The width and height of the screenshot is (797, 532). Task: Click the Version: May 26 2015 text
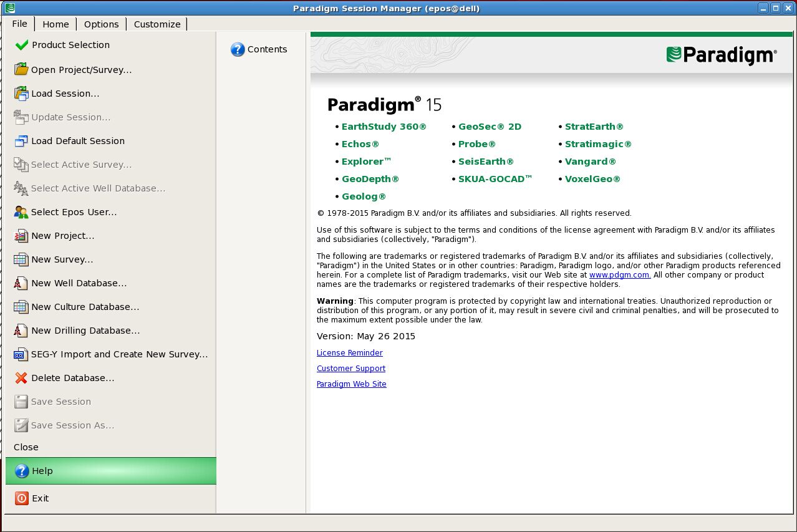click(x=366, y=336)
